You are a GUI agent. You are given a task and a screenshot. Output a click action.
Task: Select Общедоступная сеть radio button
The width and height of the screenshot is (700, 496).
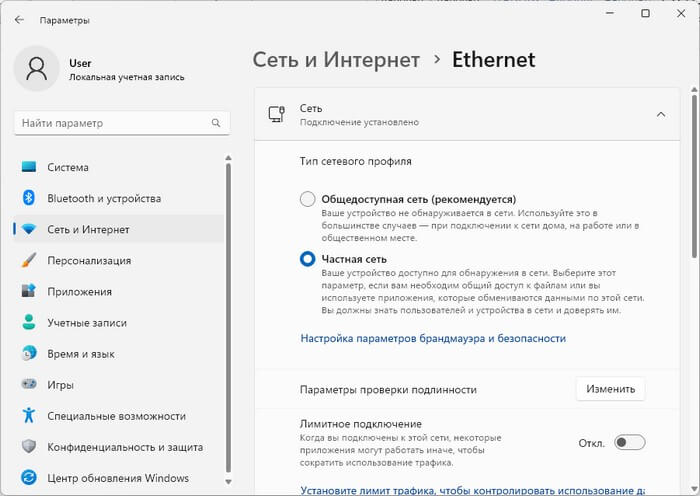[x=308, y=199]
